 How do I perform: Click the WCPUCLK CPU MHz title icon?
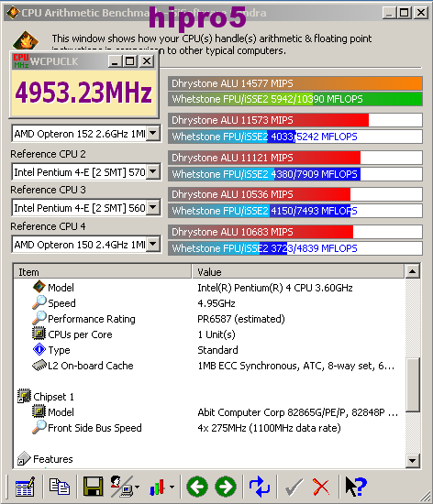[20, 61]
